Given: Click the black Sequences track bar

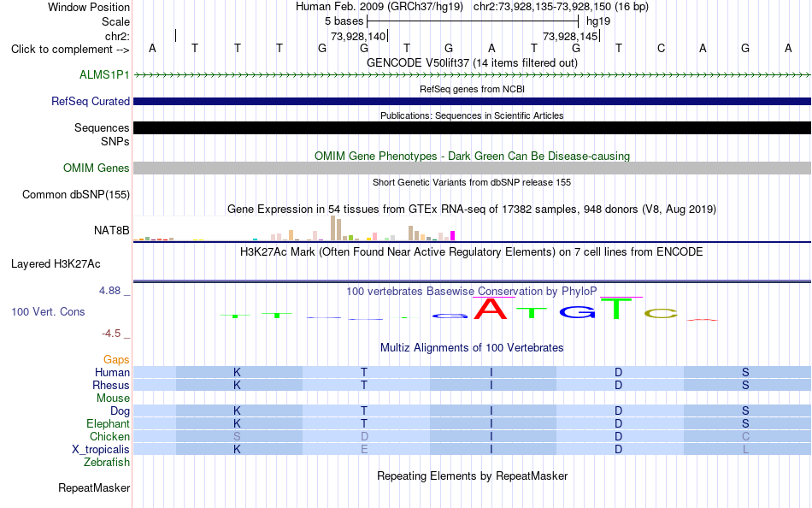Looking at the screenshot, I should point(473,127).
